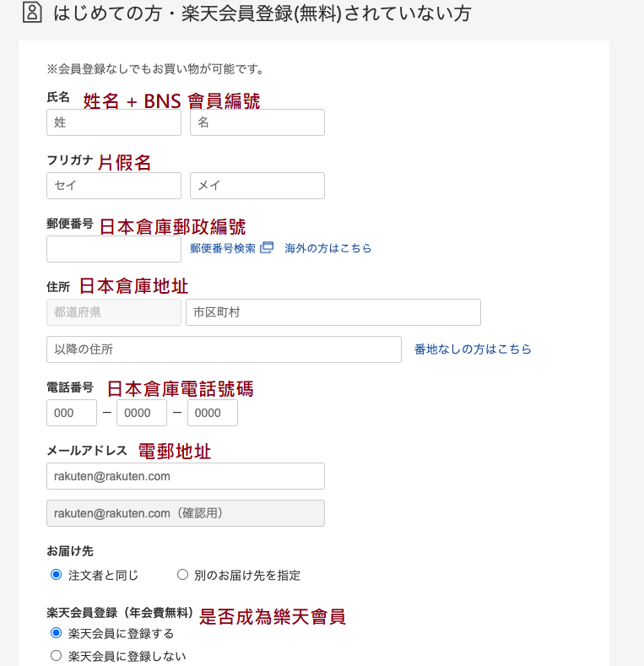This screenshot has height=666, width=644.
Task: Click the email 確認用 confirmation field
Action: click(186, 513)
